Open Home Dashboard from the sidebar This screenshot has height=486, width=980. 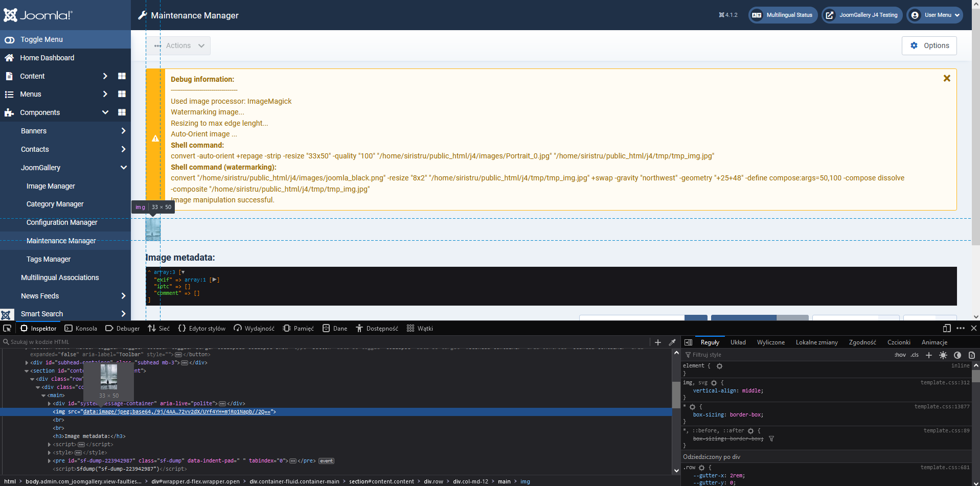(x=47, y=58)
